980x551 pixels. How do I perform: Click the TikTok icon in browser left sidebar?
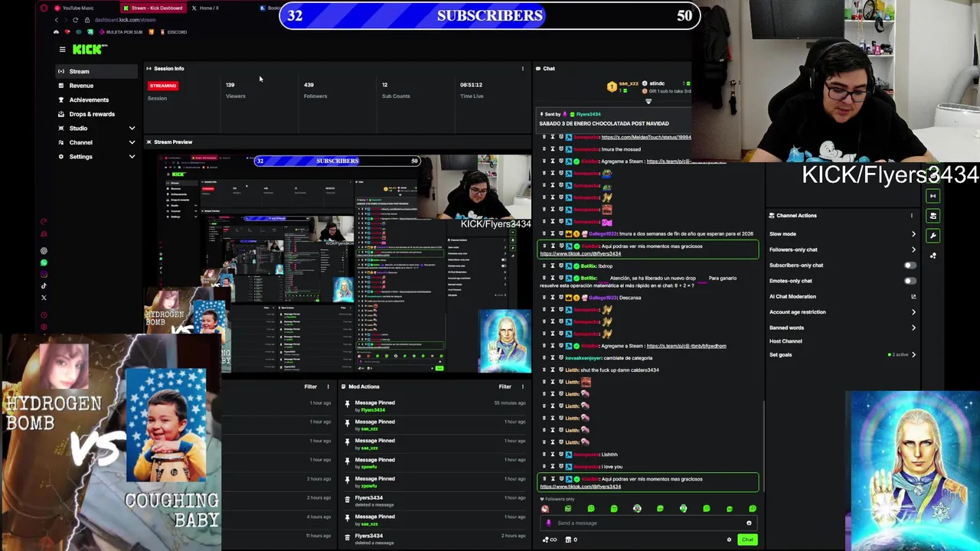tap(44, 286)
